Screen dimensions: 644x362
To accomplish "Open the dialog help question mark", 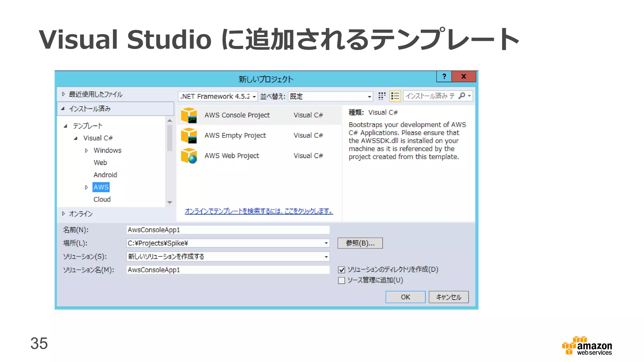I will (444, 76).
